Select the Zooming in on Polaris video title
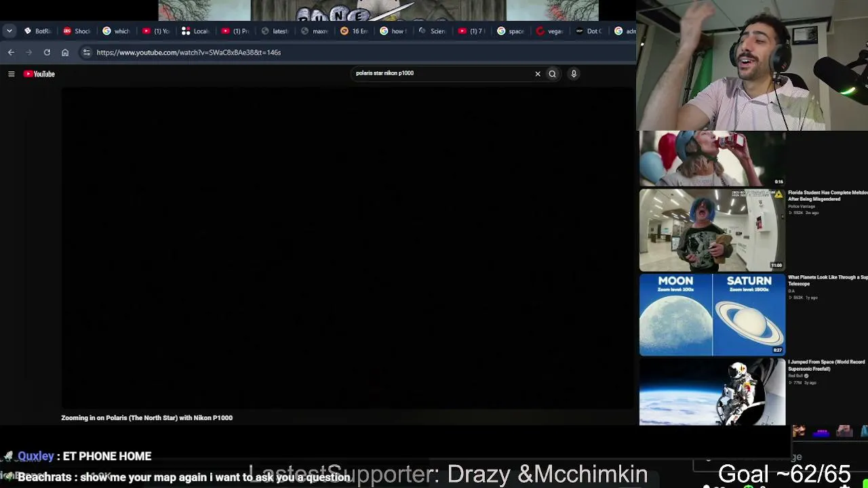 (146, 418)
